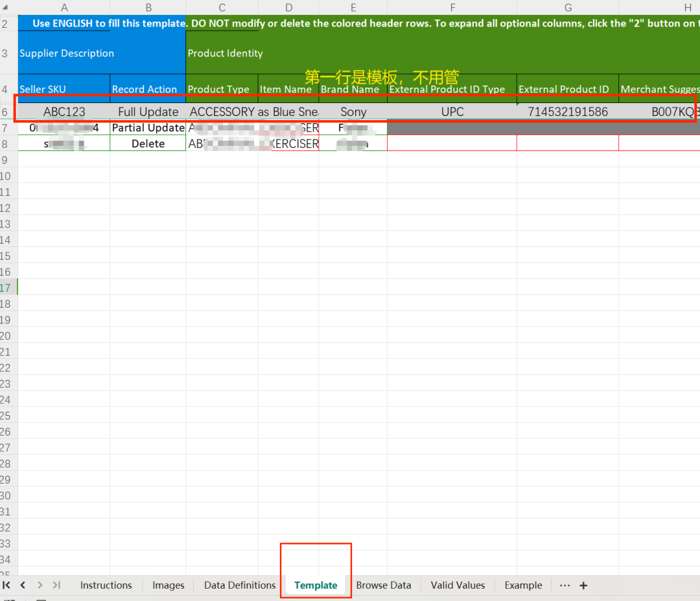
Task: Click the Supplier Description header cell
Action: 102,53
